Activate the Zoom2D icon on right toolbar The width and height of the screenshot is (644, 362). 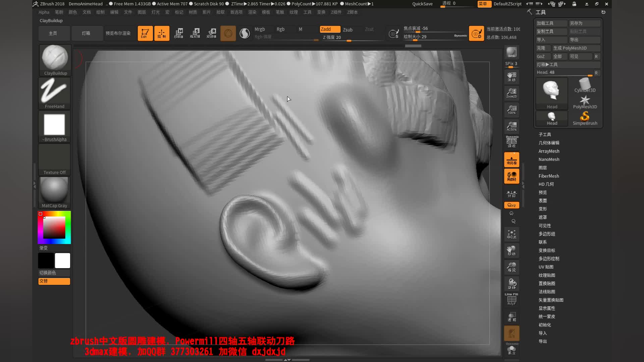[x=511, y=93]
